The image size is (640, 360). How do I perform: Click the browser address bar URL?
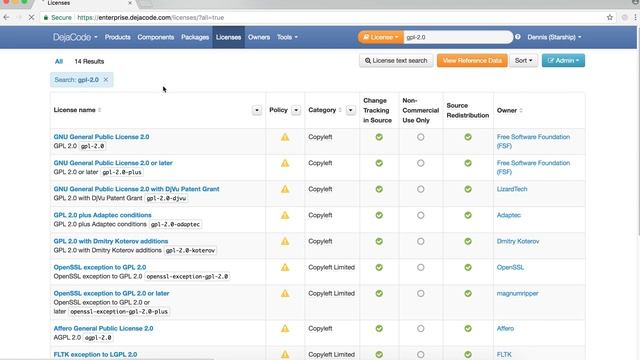[151, 18]
